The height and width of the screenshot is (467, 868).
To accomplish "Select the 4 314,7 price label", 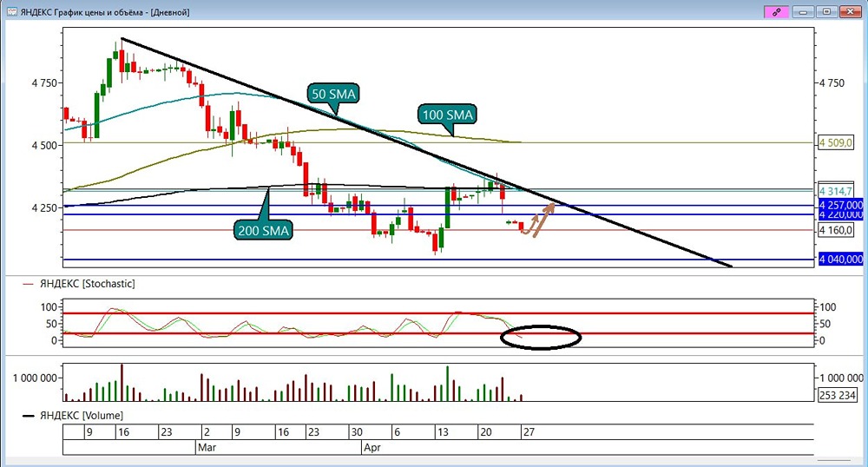I will [x=835, y=191].
